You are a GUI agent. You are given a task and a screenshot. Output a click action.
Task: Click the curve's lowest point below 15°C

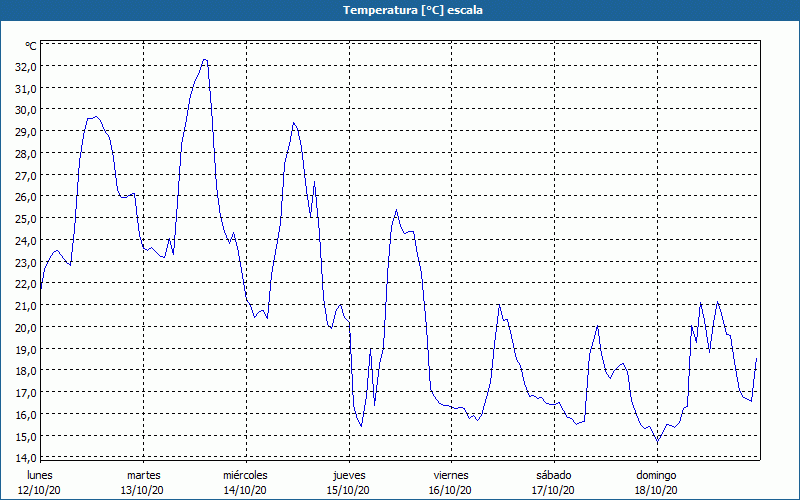tap(658, 441)
